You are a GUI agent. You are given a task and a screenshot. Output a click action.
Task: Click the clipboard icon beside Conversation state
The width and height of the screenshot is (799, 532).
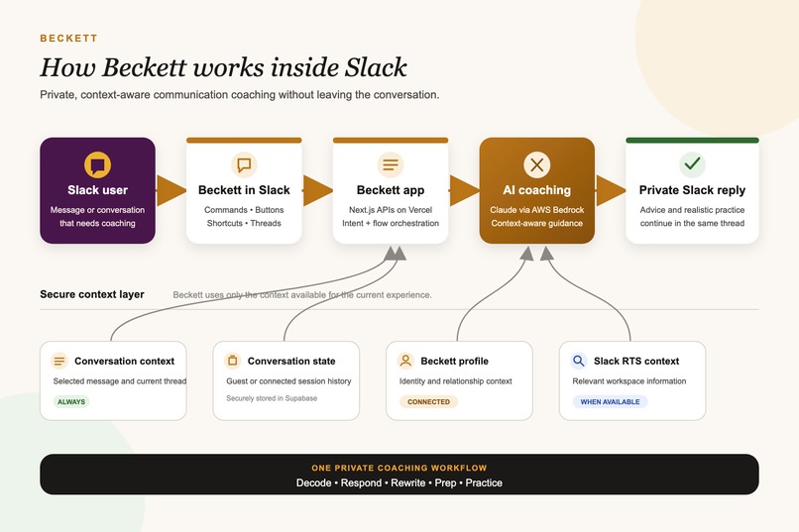(232, 361)
